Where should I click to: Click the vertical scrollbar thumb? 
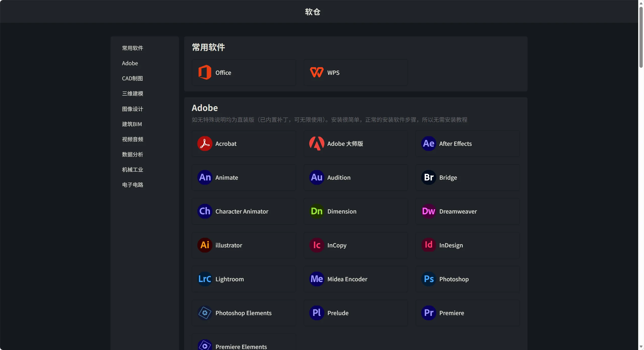point(641,37)
